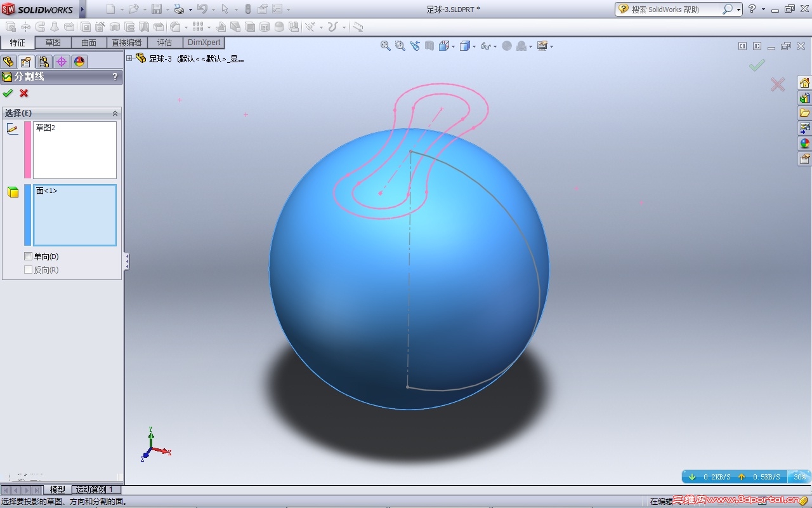Open File Explorer folder icon in task pane

click(x=805, y=113)
